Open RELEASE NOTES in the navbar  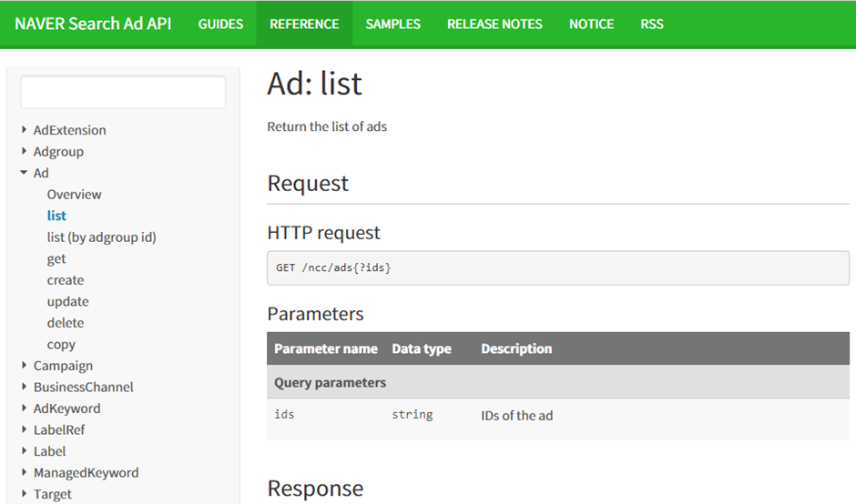(494, 24)
